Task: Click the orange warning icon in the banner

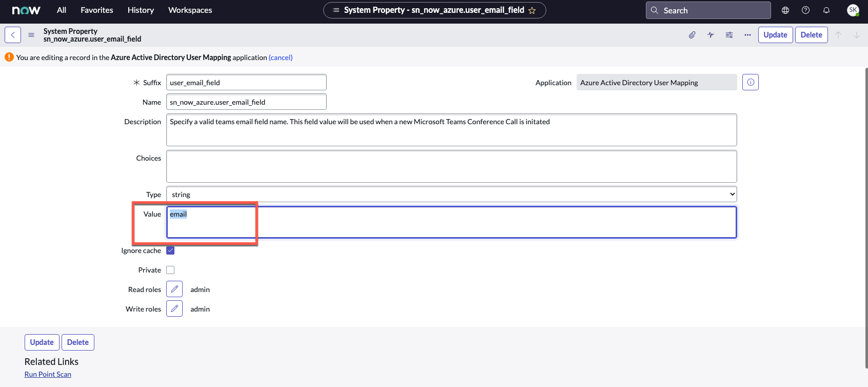Action: [x=9, y=57]
